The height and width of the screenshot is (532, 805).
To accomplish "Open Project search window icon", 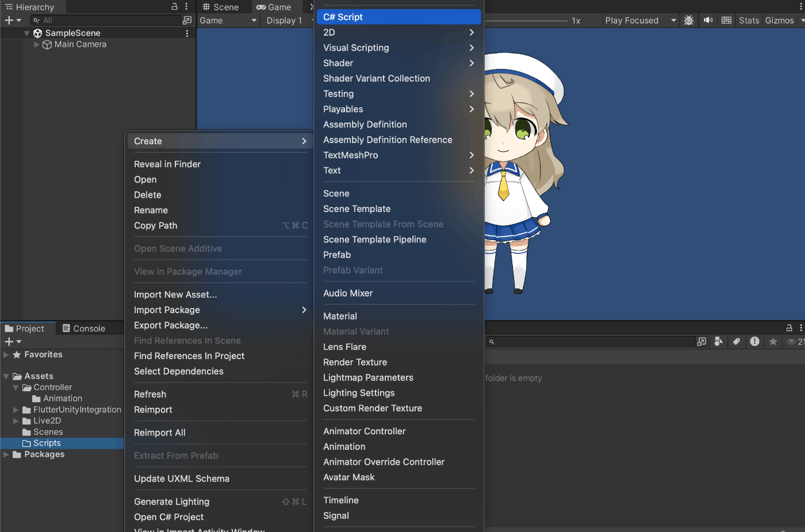I will [x=701, y=342].
